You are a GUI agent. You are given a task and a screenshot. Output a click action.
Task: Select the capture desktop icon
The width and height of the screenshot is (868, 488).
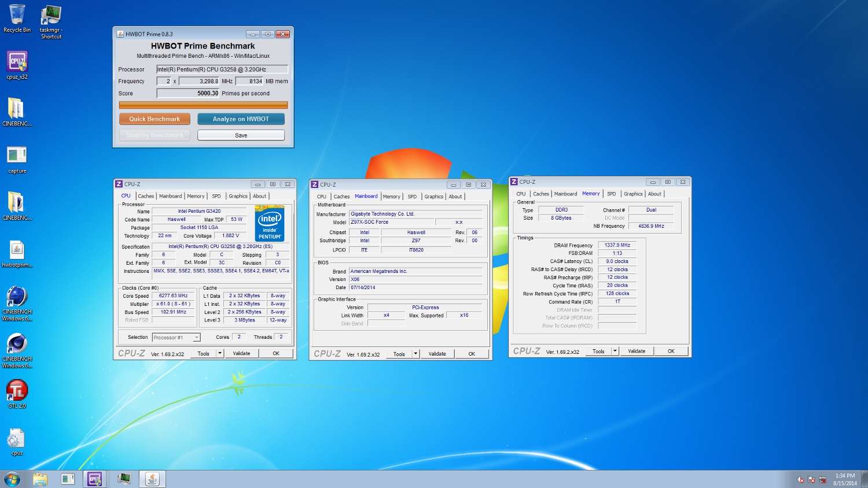point(17,160)
